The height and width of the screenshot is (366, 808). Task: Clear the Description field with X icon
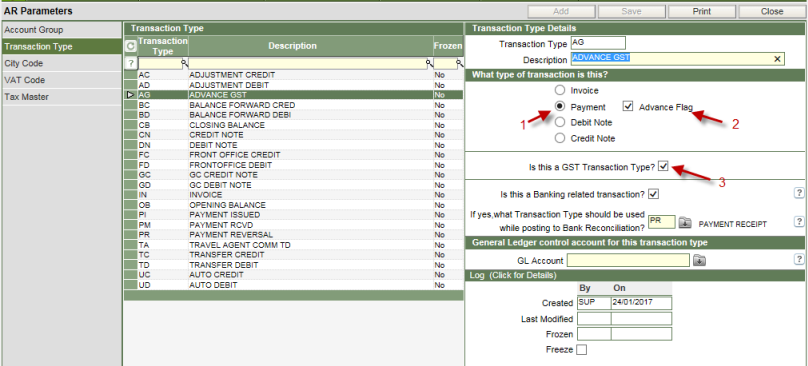point(778,59)
